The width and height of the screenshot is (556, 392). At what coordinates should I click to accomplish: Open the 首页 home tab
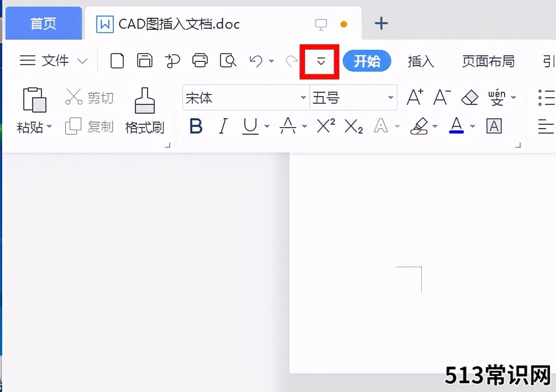coord(44,24)
